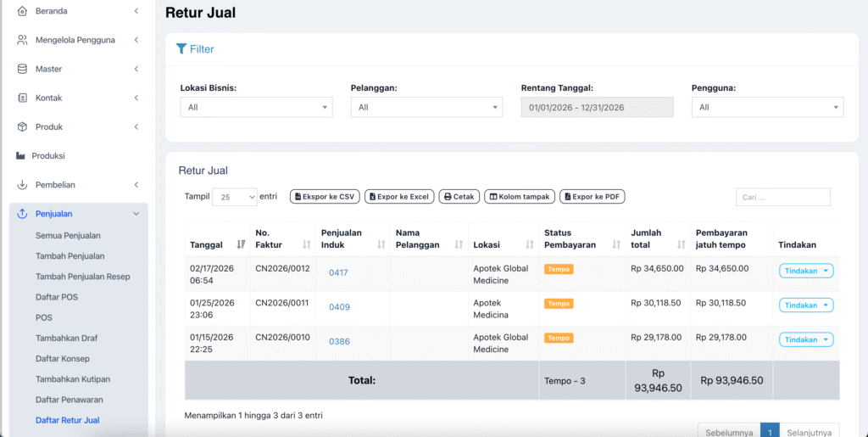Screen dimensions: 868x437
Task: Open the Lokasi Bisnis dropdown
Action: pyautogui.click(x=256, y=107)
